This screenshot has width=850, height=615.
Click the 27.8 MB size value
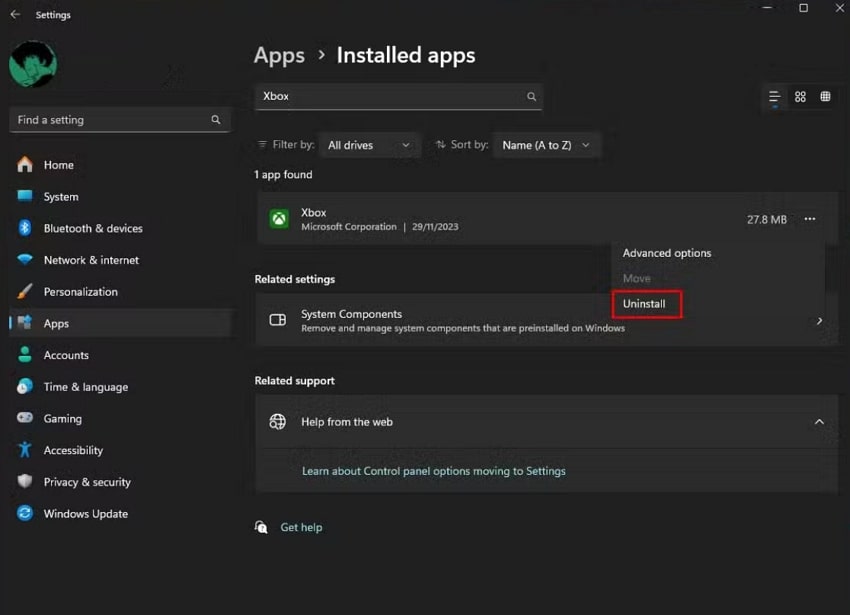(767, 220)
